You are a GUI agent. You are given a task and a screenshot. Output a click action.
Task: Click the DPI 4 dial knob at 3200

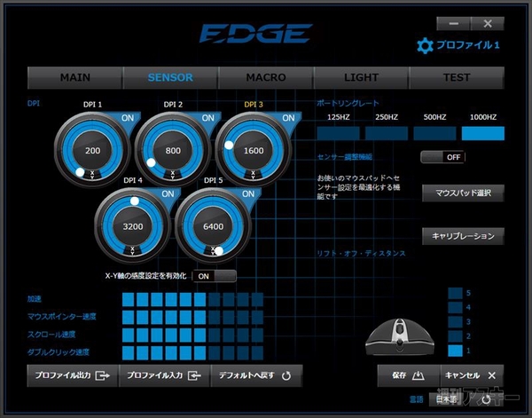(x=135, y=201)
